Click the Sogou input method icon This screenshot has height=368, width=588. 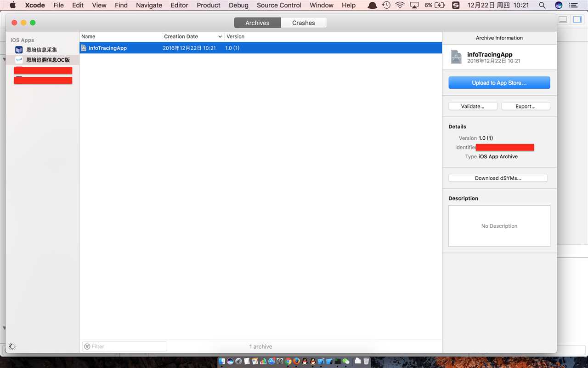(456, 5)
